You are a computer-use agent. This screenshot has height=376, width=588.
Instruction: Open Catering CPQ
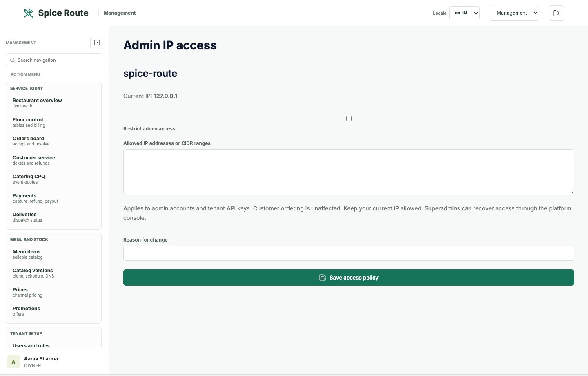[53, 179]
